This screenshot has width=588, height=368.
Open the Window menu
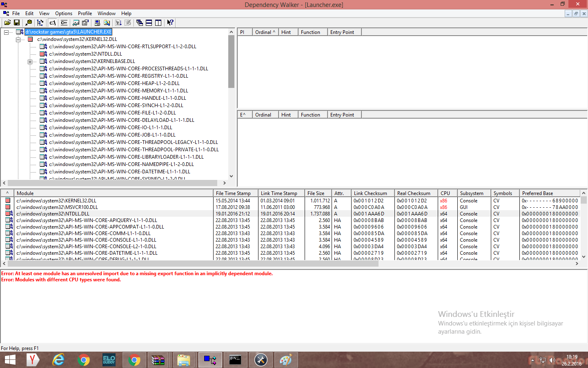tap(107, 13)
